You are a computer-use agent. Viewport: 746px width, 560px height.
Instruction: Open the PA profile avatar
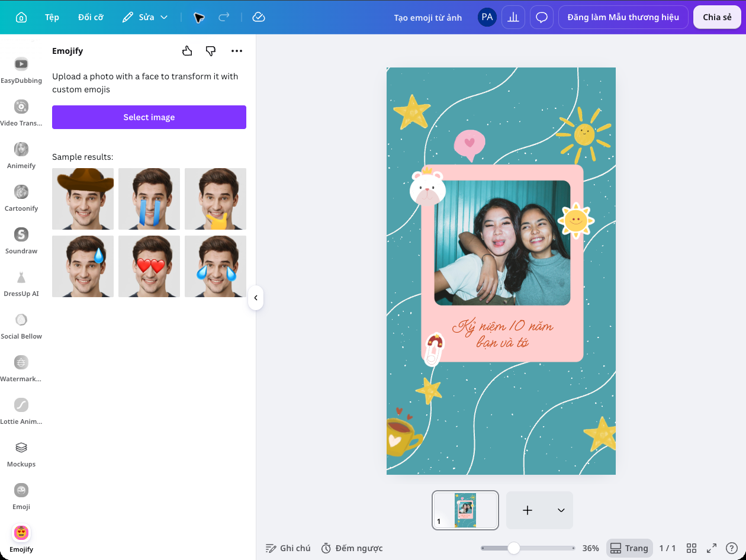[x=487, y=17]
